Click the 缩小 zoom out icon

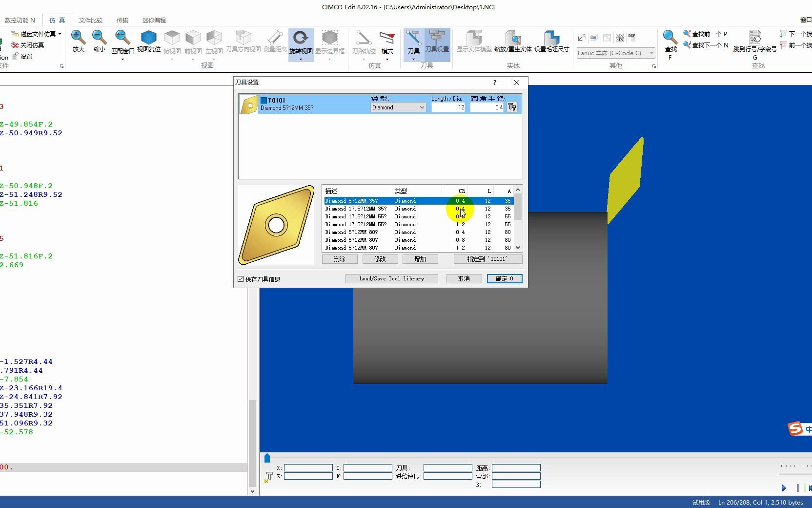(x=99, y=38)
